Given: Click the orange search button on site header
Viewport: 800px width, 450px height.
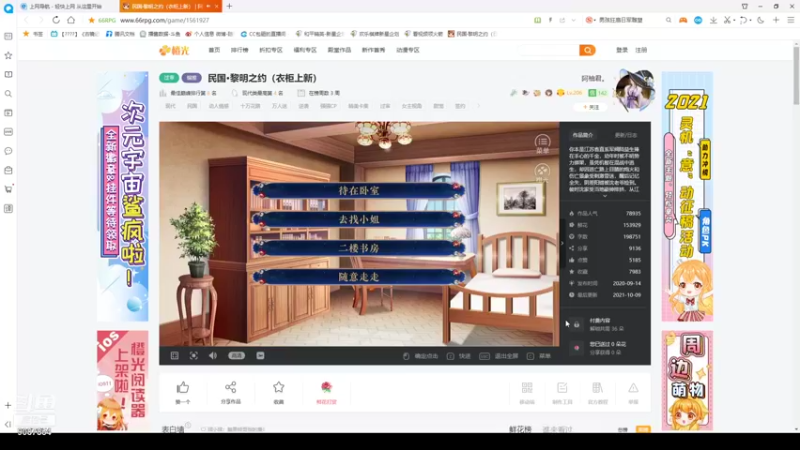Looking at the screenshot, I should 587,50.
